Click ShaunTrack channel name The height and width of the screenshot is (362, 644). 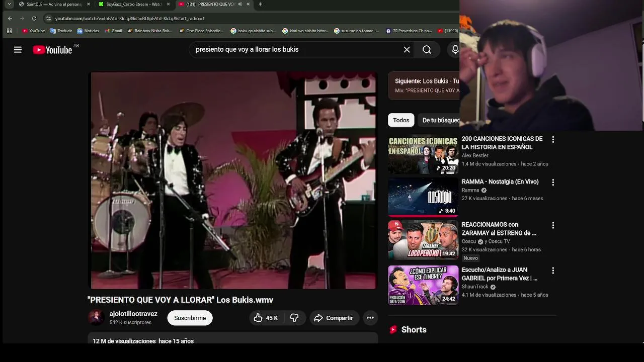(x=475, y=287)
